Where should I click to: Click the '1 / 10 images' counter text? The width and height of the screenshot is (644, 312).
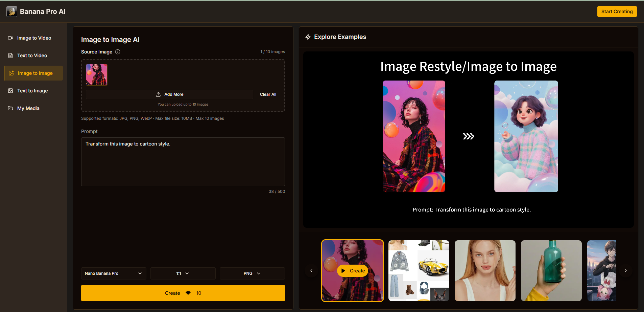pos(272,52)
